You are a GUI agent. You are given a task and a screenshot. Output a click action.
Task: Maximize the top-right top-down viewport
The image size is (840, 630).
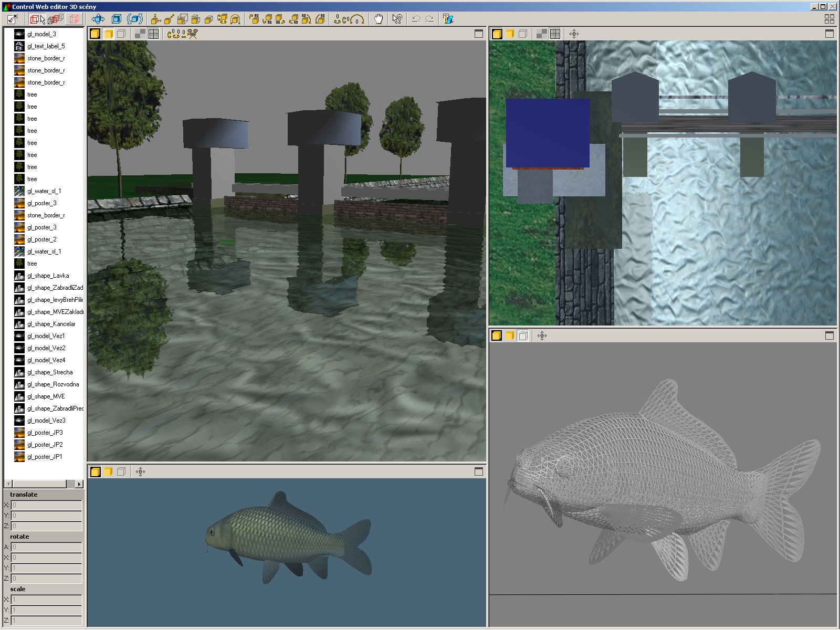(x=829, y=34)
